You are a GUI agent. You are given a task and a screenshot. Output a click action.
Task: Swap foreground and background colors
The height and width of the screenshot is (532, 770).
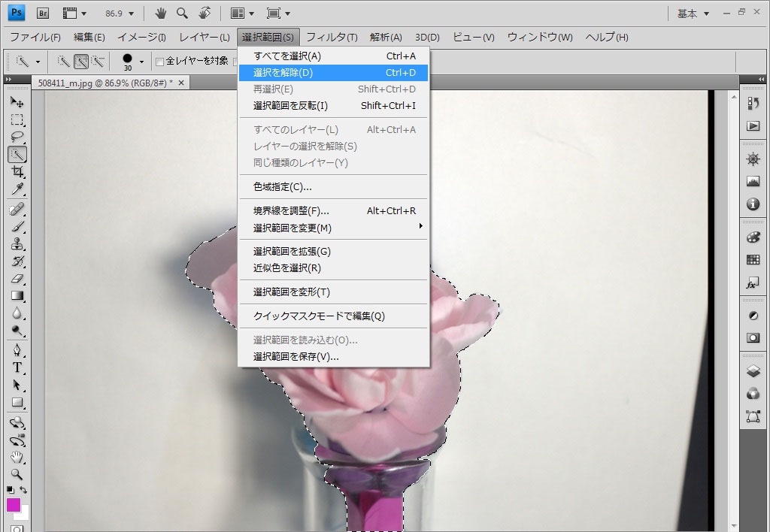[x=23, y=490]
